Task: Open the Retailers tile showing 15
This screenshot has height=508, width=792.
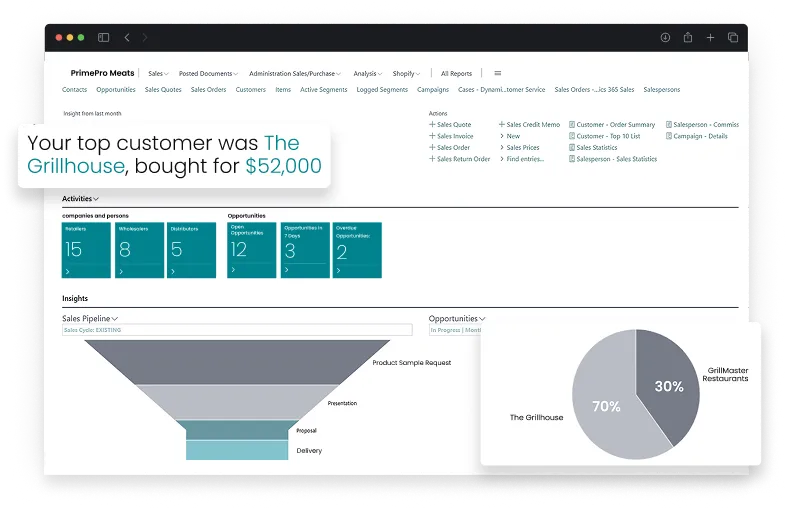Action: click(x=86, y=250)
